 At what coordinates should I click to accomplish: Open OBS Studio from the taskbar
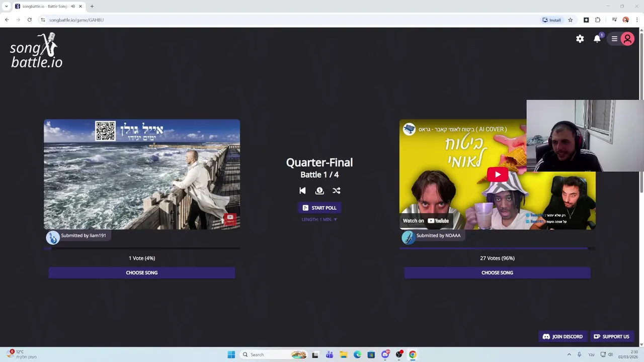click(399, 354)
